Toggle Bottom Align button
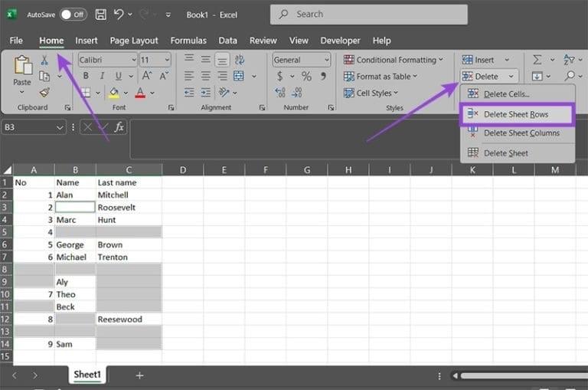 coord(222,60)
